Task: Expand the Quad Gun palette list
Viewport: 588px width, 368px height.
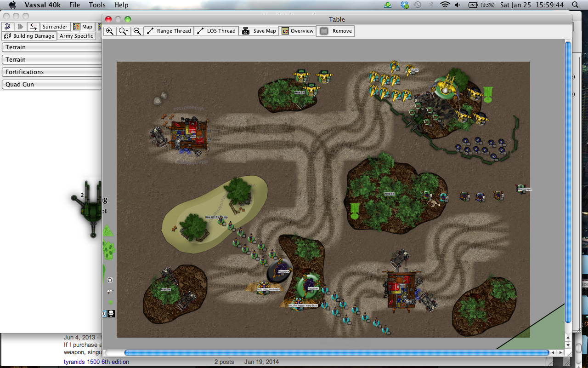Action: click(51, 84)
